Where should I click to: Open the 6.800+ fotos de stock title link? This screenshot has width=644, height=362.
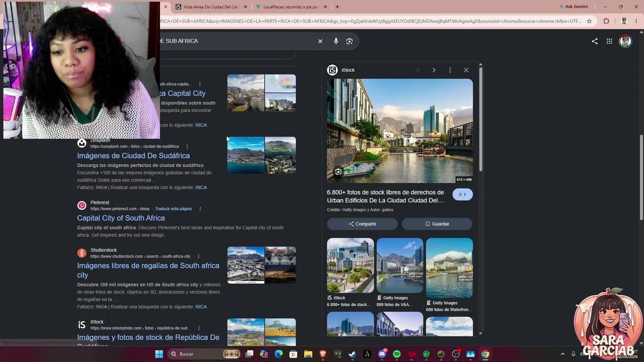385,196
